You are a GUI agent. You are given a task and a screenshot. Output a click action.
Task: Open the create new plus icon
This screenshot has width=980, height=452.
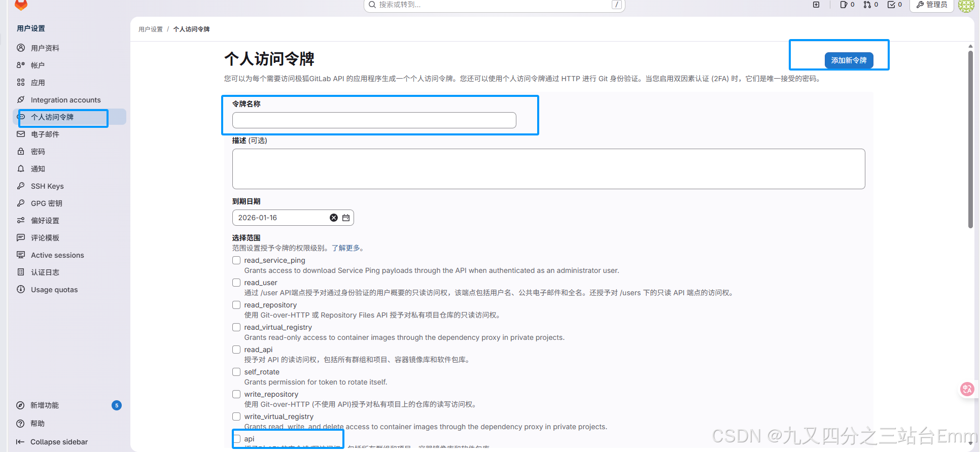click(x=816, y=5)
